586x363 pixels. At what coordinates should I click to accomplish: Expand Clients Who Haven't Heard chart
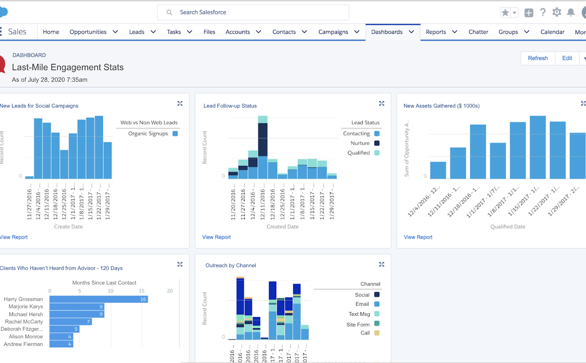[180, 264]
